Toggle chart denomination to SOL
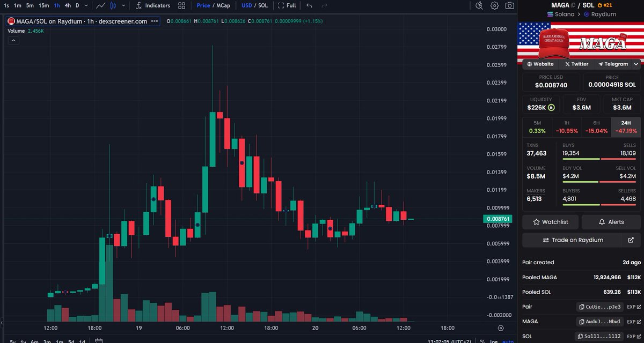The width and height of the screenshot is (644, 343). click(x=263, y=5)
